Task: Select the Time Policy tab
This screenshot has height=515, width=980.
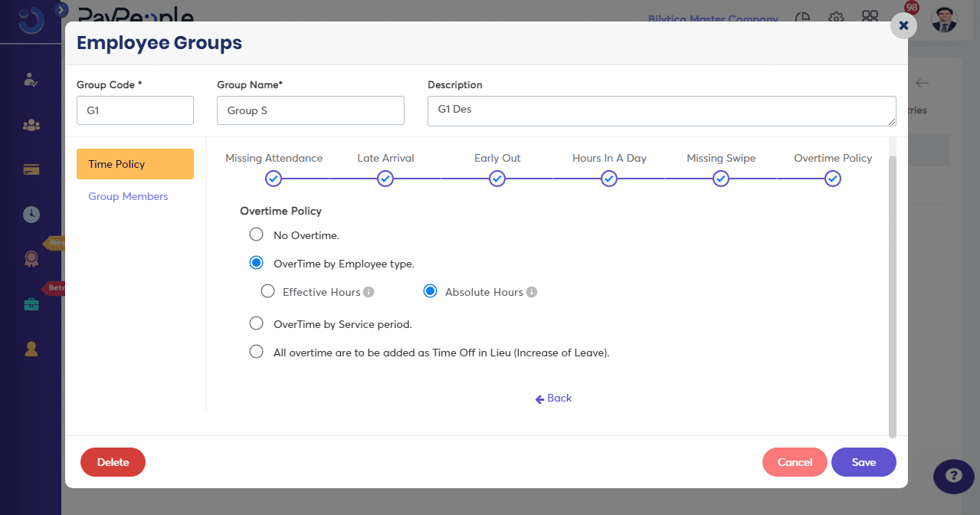Action: (135, 164)
